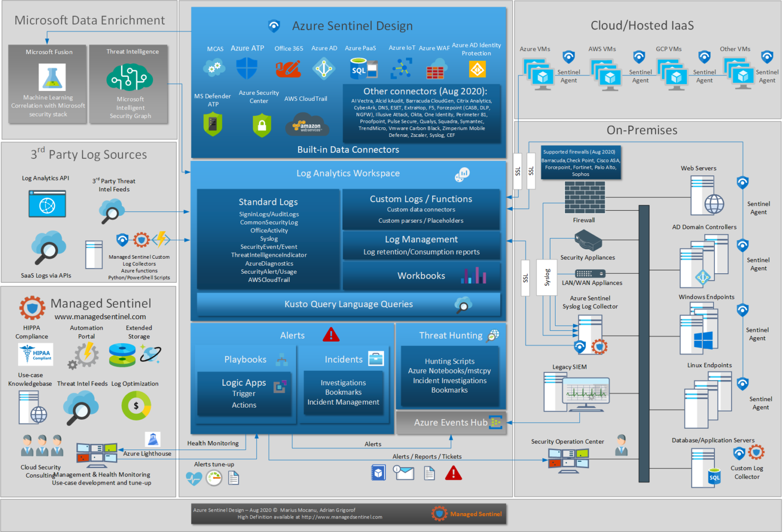The image size is (784, 532).
Task: Click www.managedsentinel.com link
Action: (x=100, y=317)
